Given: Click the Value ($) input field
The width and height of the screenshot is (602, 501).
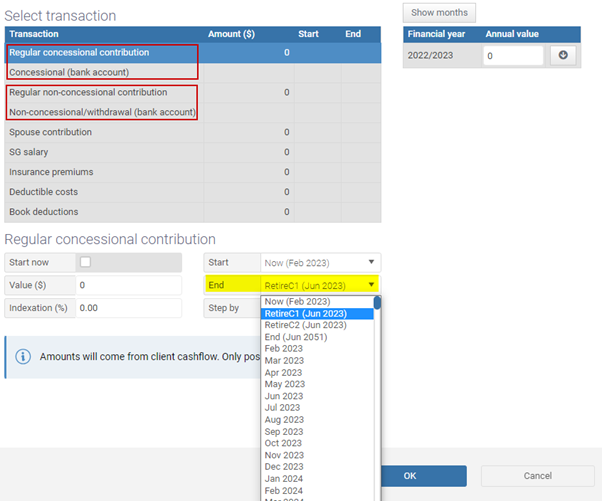Looking at the screenshot, I should 128,285.
